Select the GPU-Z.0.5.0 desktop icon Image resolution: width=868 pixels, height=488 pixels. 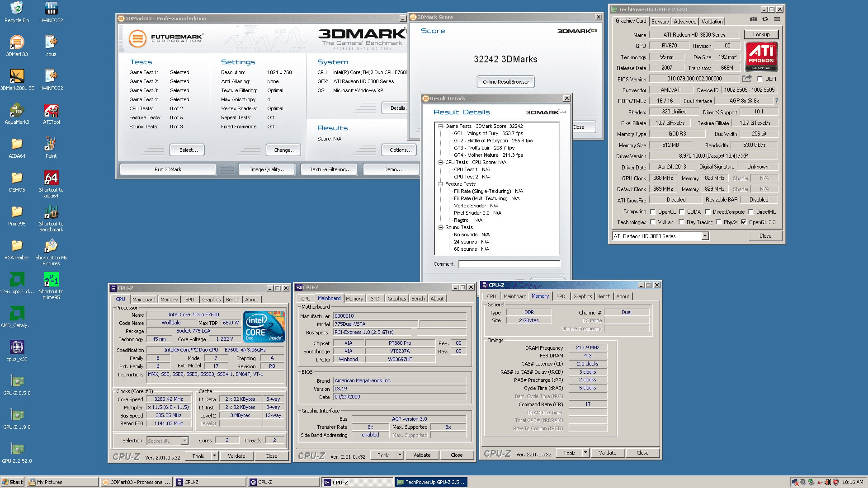17,385
